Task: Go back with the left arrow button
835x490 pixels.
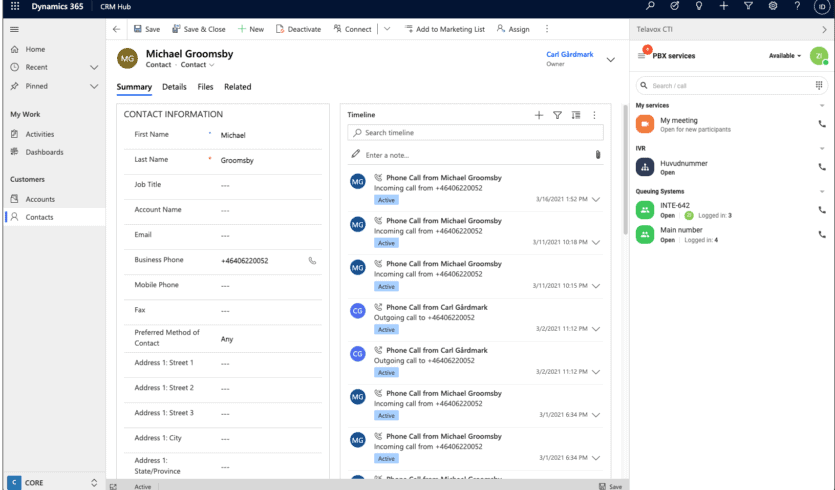Action: pyautogui.click(x=117, y=29)
